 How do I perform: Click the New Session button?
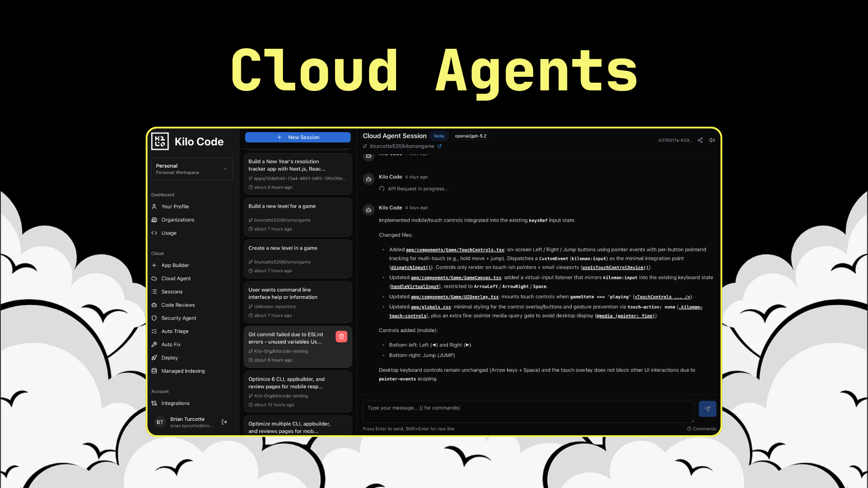pos(298,137)
